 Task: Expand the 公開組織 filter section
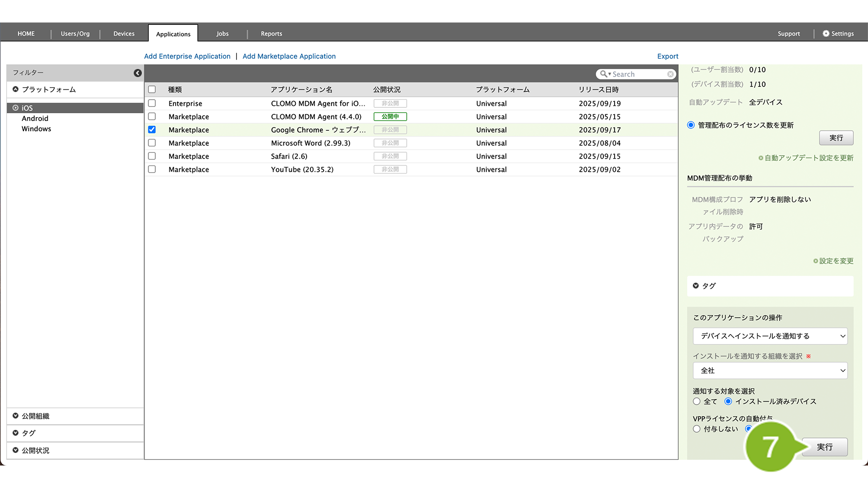point(16,416)
